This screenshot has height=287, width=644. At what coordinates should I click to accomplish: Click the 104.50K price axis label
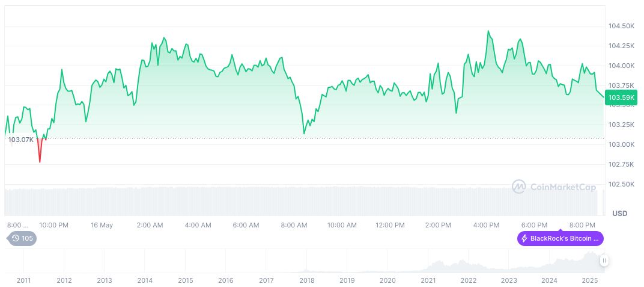(621, 26)
